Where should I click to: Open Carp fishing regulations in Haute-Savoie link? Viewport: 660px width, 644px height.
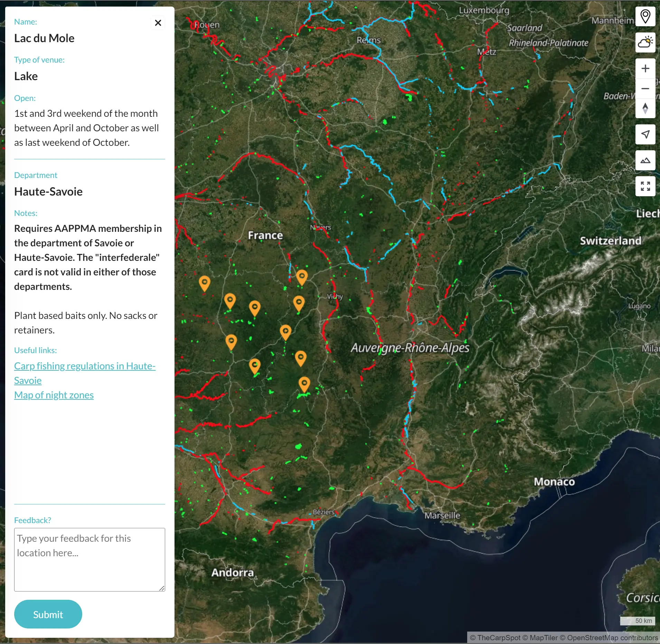[85, 373]
